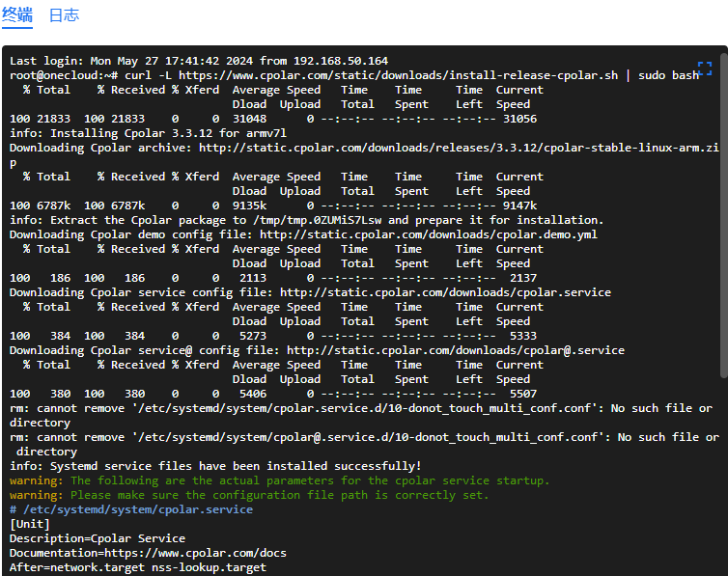728x576 pixels.
Task: Click the static.cpolar.com cpolar.service URL
Action: pos(445,292)
